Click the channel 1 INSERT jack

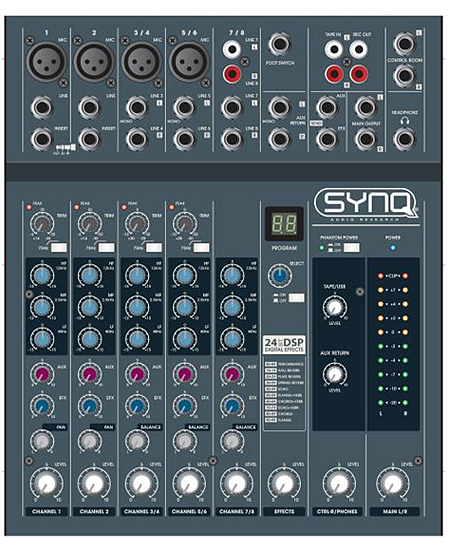click(x=42, y=139)
